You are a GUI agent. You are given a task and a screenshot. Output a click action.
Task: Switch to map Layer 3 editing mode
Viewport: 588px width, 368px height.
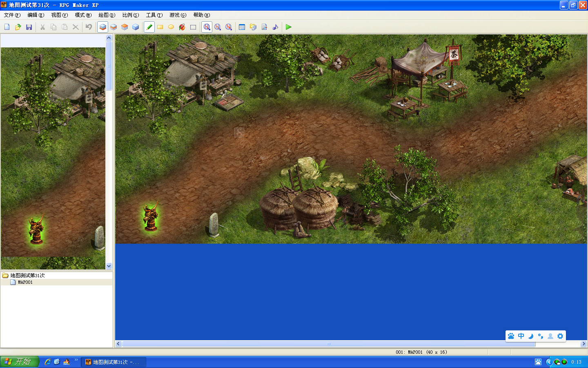pyautogui.click(x=125, y=27)
